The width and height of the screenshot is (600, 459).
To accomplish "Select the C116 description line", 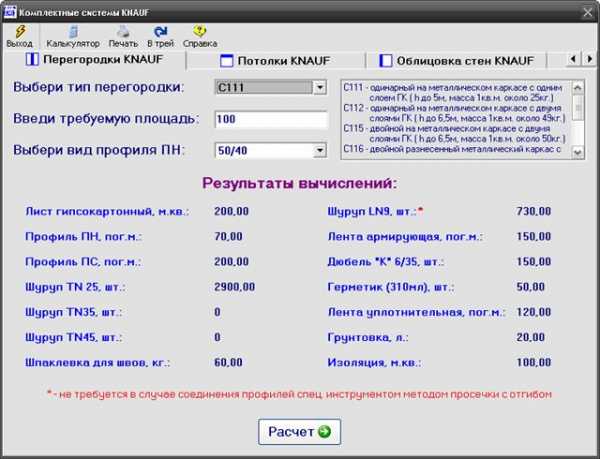I will pyautogui.click(x=452, y=149).
